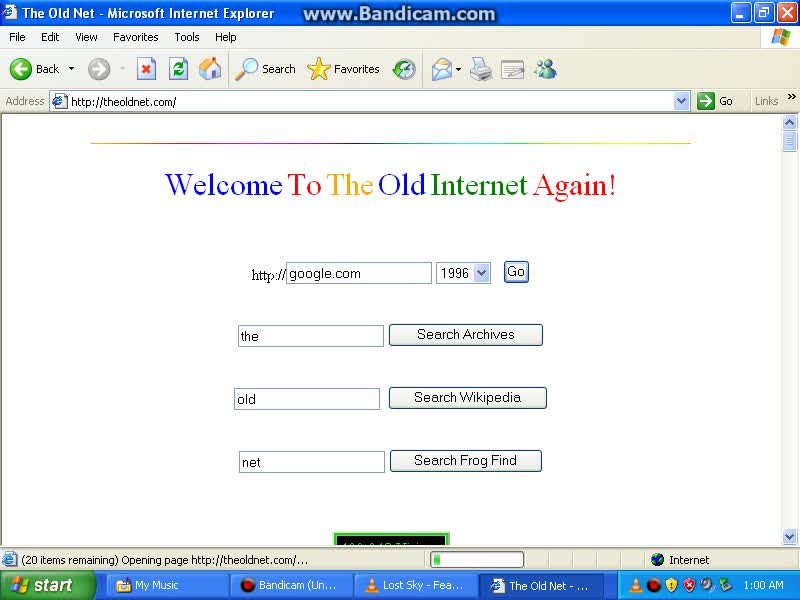Open the Favorites menu

[136, 37]
